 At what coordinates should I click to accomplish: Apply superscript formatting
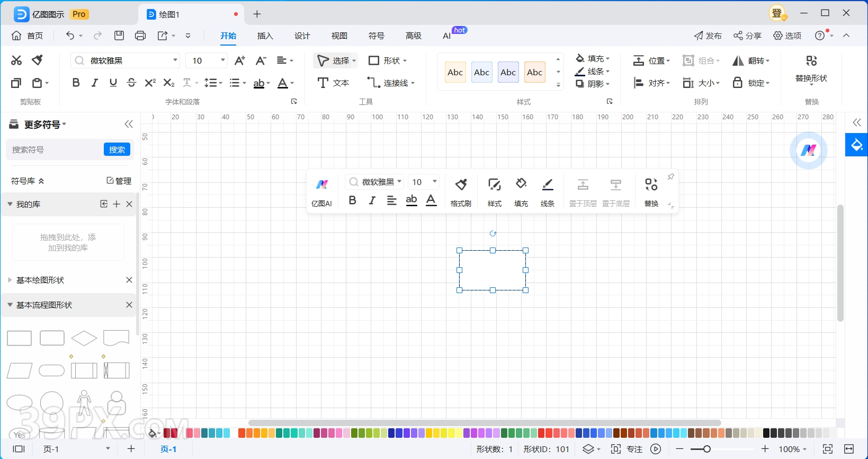click(x=150, y=83)
